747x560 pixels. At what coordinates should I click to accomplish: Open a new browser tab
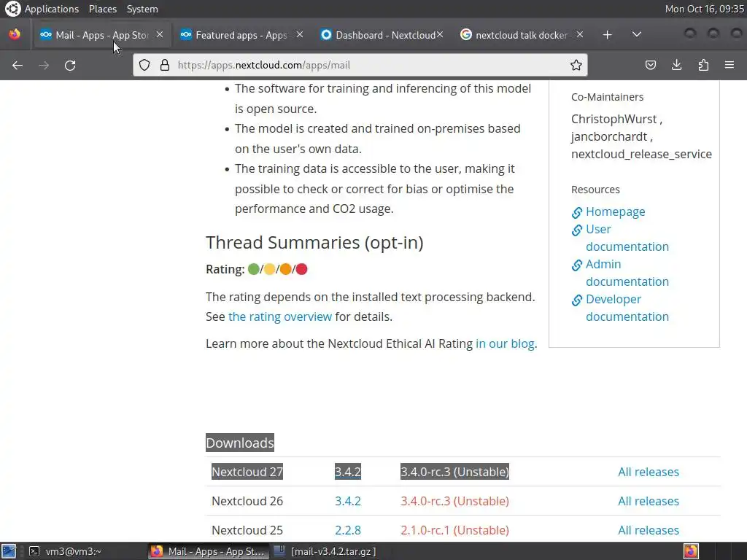click(607, 35)
